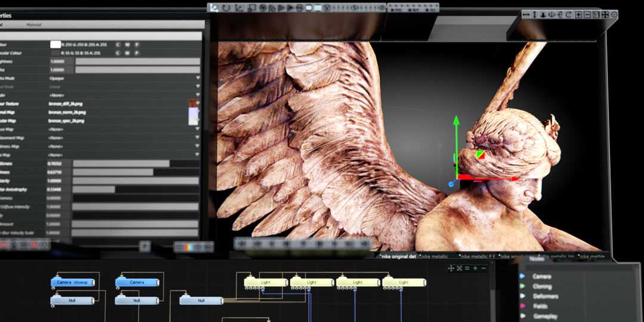Click the C button beside the white colour
Screen dimensions: 644x322
(118, 45)
